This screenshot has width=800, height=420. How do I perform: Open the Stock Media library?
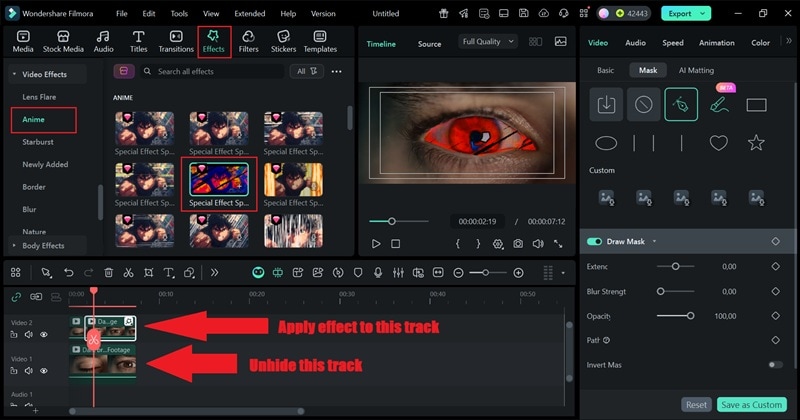coord(63,41)
